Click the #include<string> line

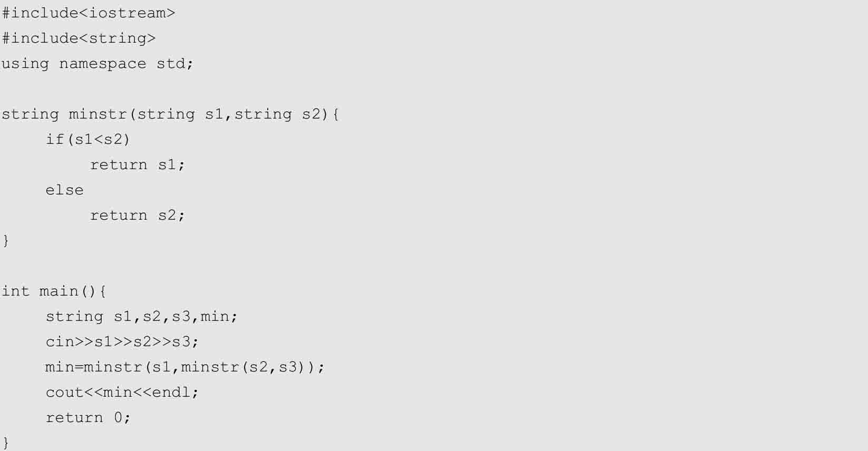click(79, 38)
